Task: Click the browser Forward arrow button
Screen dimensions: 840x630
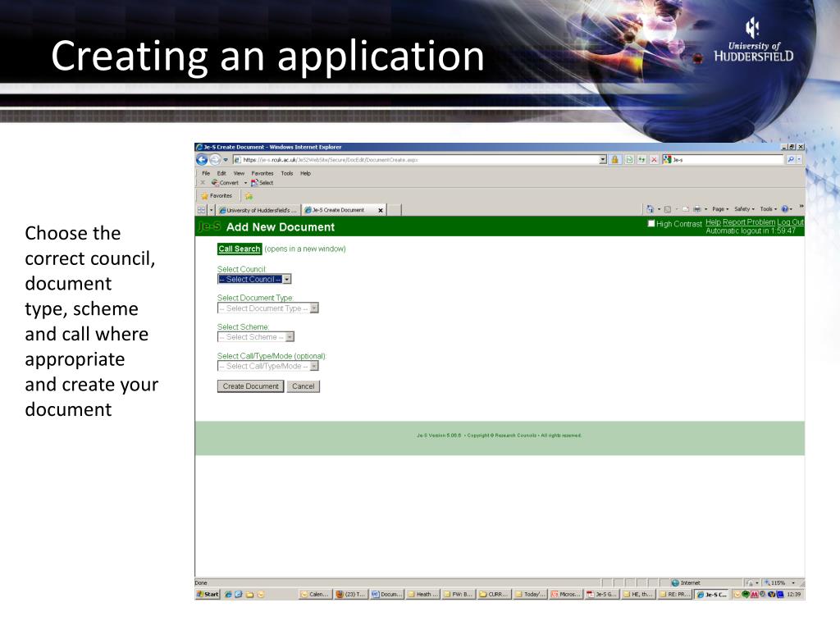Action: coord(215,160)
